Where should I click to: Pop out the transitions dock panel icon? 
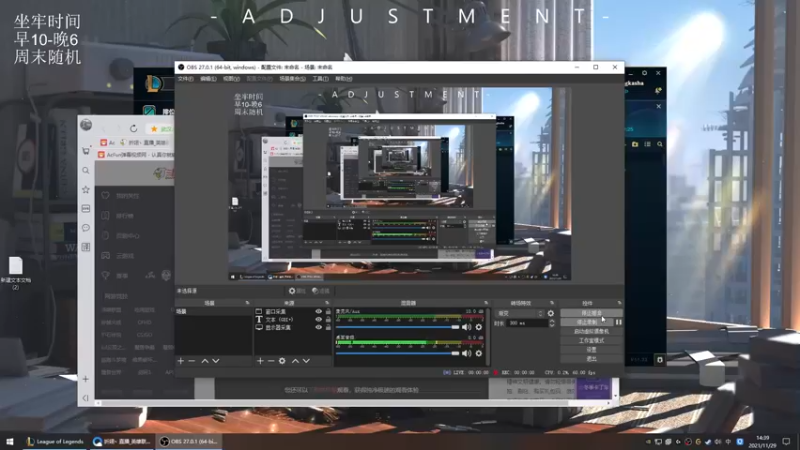pyautogui.click(x=552, y=303)
